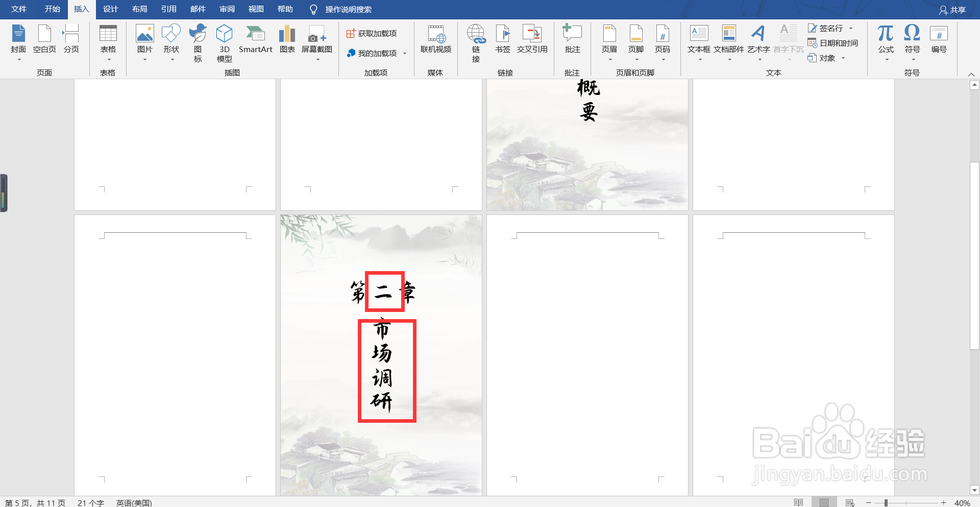Switch to the Mailings (邮件) tab
The height and width of the screenshot is (507, 980).
pos(198,9)
